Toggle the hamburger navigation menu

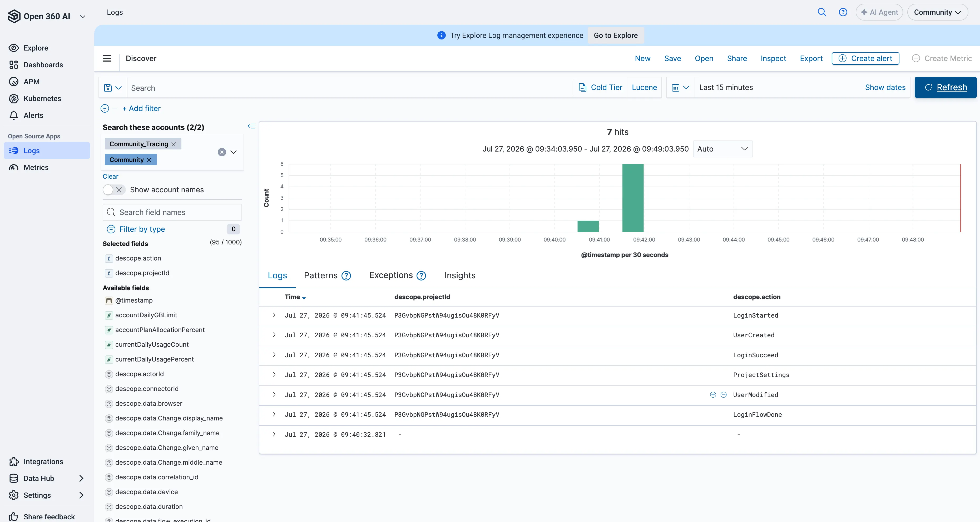(x=107, y=58)
